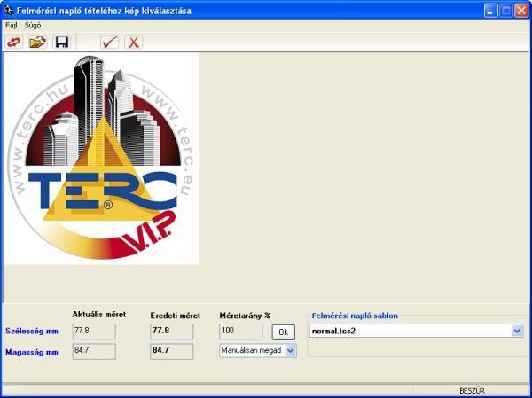Click the Méretarány % heading
532x398 pixels.
pyautogui.click(x=245, y=316)
